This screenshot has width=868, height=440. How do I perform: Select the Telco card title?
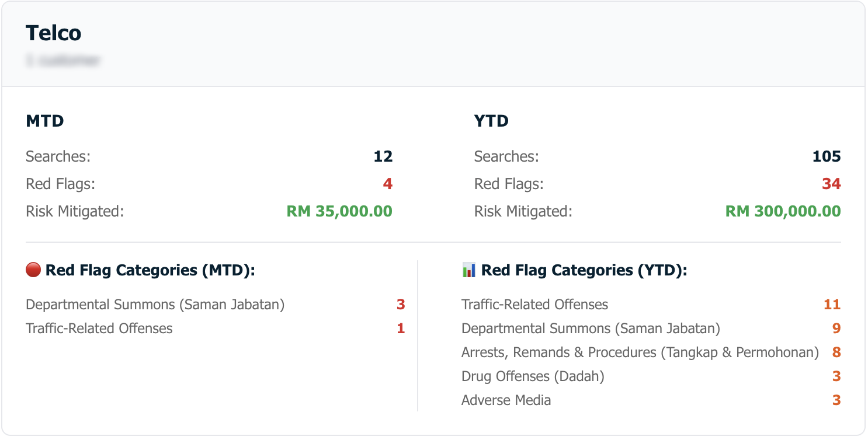point(54,33)
